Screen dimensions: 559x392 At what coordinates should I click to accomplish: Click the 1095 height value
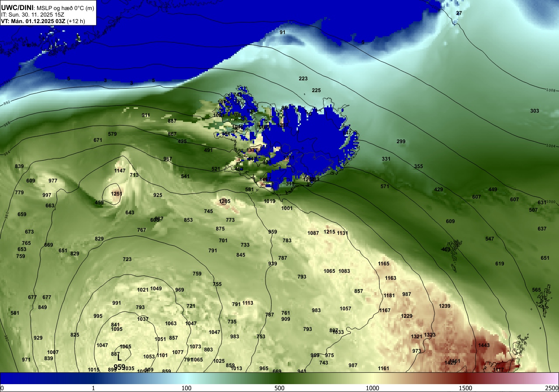pos(117,329)
